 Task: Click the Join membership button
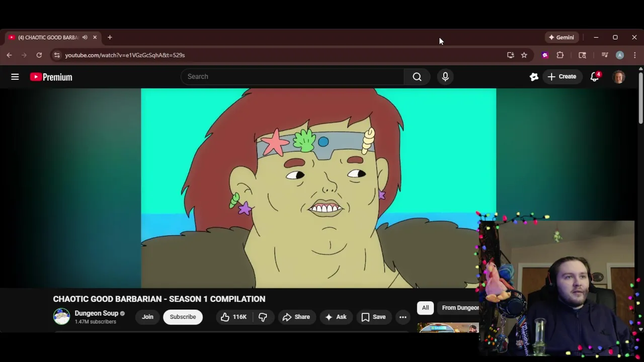click(147, 317)
